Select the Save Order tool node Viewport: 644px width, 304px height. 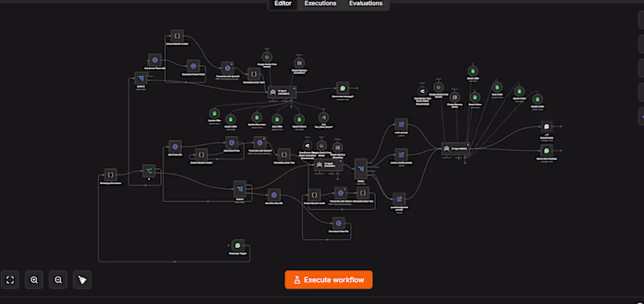coord(497,87)
